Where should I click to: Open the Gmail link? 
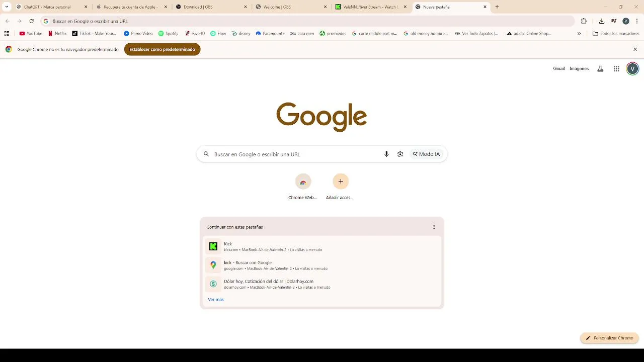559,68
